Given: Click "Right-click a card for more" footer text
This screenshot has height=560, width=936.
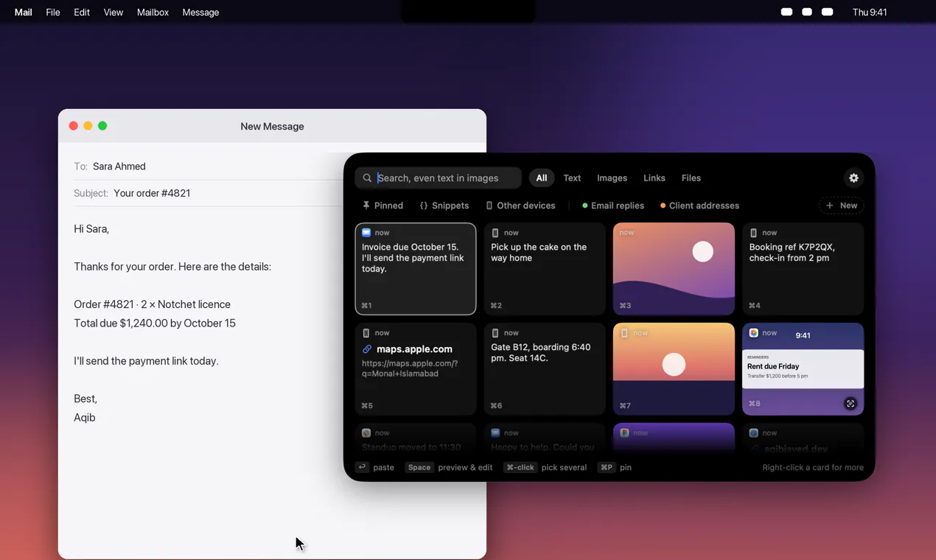Looking at the screenshot, I should click(813, 467).
